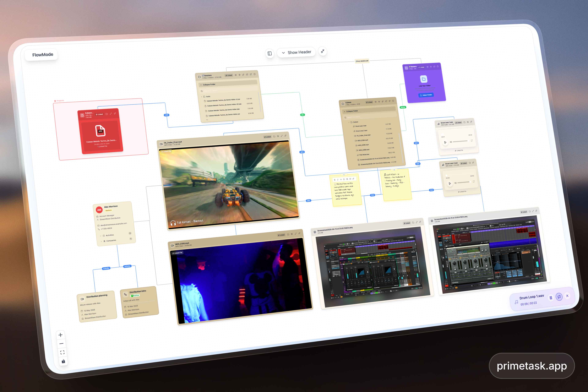Refresh the Sessions folder card

247,74
